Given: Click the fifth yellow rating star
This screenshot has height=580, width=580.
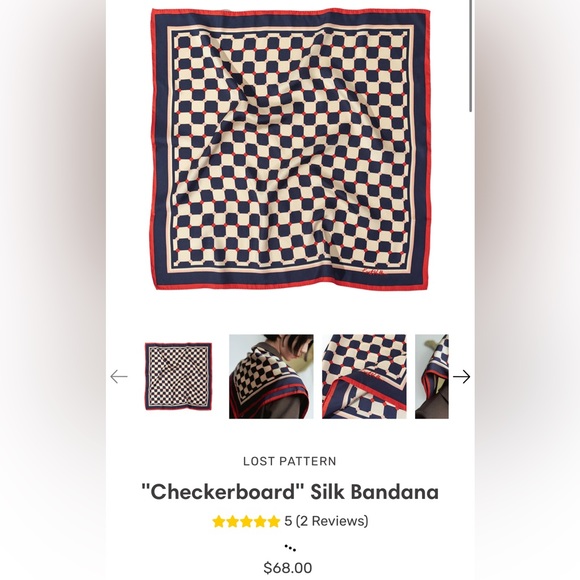Looking at the screenshot, I should (274, 521).
